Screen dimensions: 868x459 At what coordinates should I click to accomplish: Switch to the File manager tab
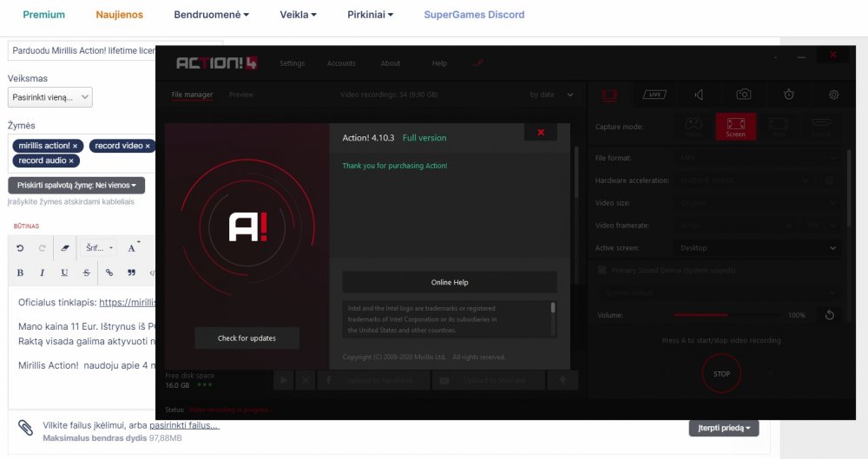click(x=192, y=95)
